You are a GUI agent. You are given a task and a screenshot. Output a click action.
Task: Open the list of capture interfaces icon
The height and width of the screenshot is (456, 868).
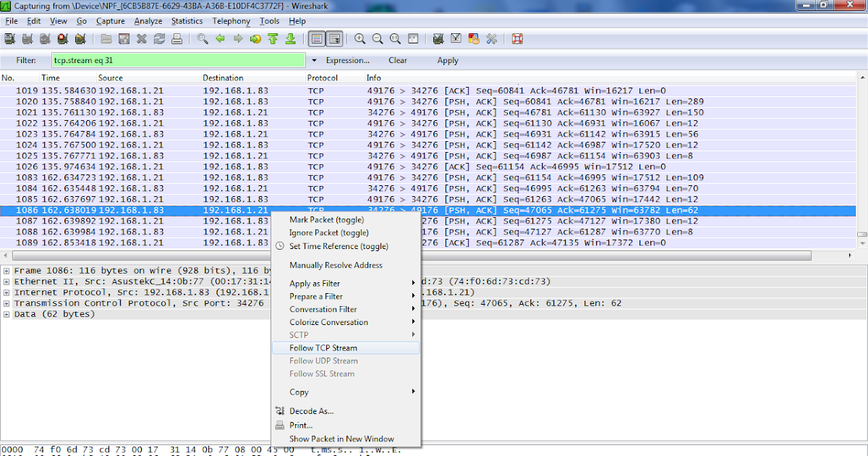pyautogui.click(x=10, y=39)
